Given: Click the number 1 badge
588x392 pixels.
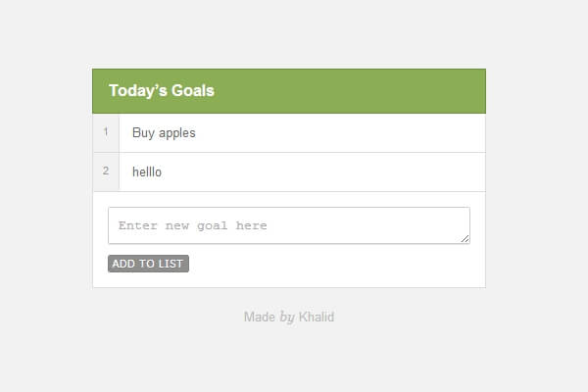Looking at the screenshot, I should point(106,132).
